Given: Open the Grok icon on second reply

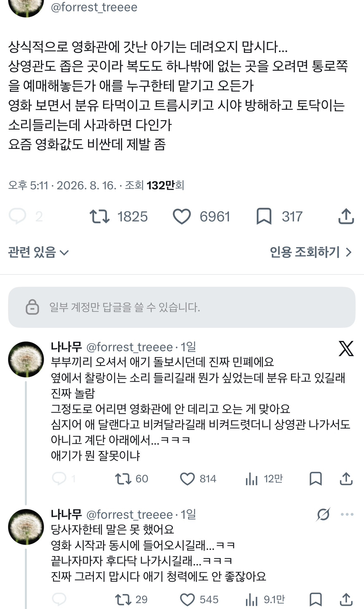Looking at the screenshot, I should 323,514.
